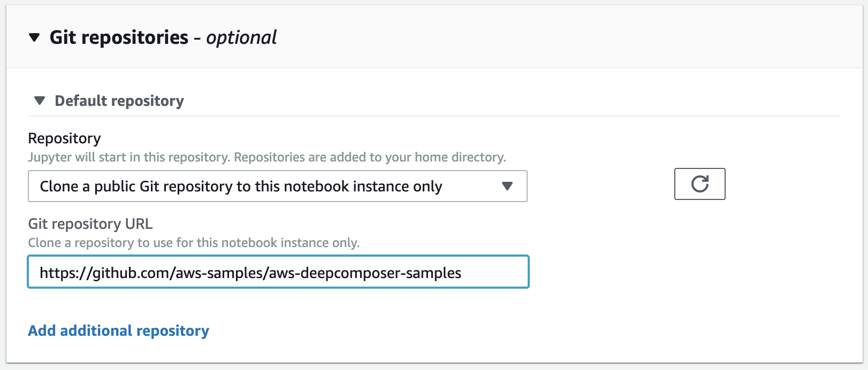
Task: Click the 'optional' text in the header
Action: tap(241, 37)
